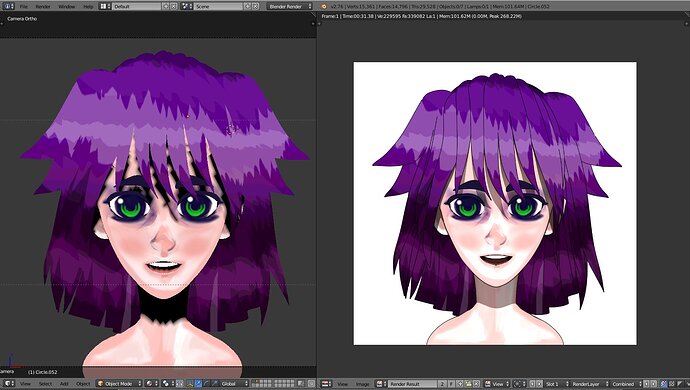Open the 3D viewport Select menu

pos(45,384)
